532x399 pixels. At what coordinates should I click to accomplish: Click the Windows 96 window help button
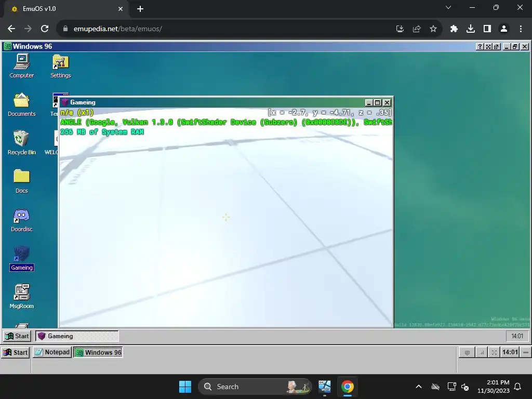point(480,46)
